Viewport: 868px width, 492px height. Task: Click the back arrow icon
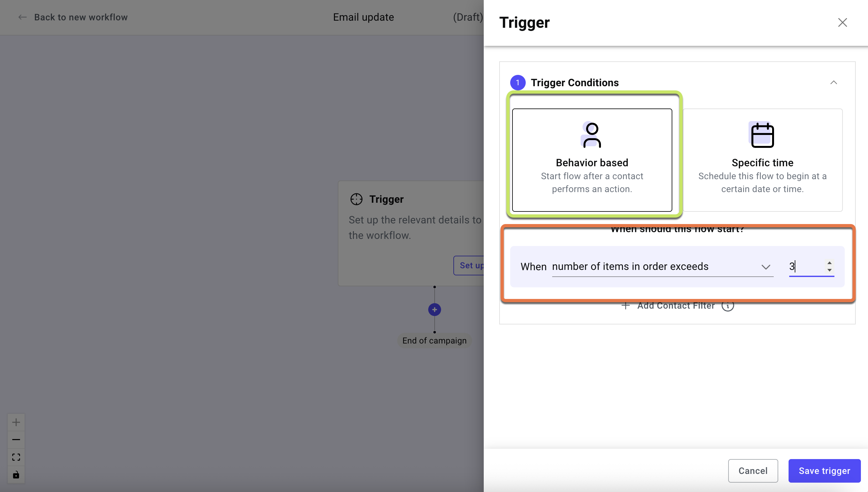click(22, 17)
